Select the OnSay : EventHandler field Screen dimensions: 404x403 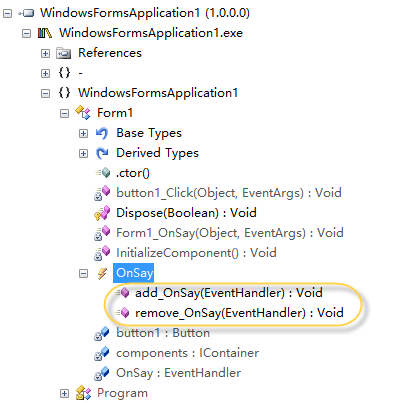coord(178,373)
